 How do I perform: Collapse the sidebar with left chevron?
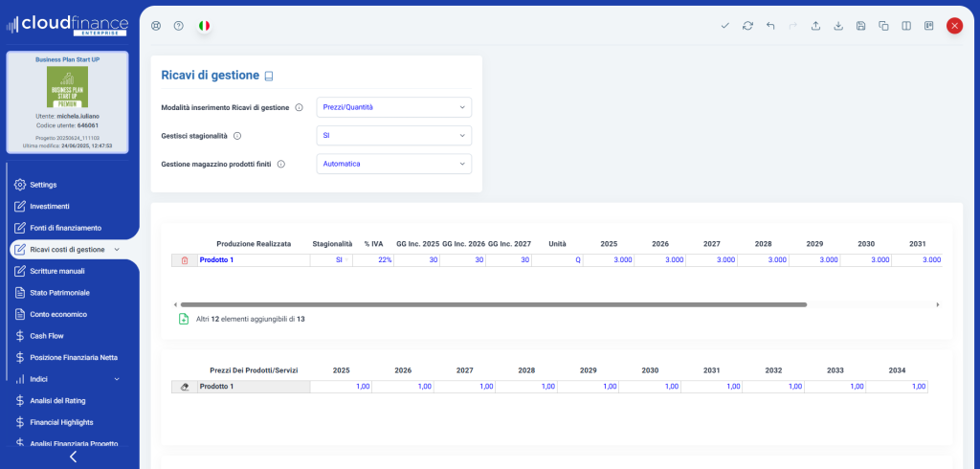point(73,457)
